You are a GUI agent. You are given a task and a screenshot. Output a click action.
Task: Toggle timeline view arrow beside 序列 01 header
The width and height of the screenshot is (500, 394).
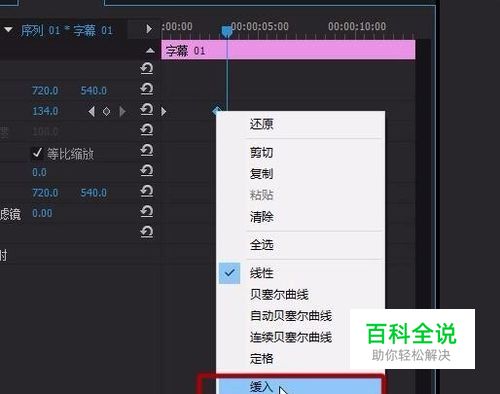[x=149, y=29]
